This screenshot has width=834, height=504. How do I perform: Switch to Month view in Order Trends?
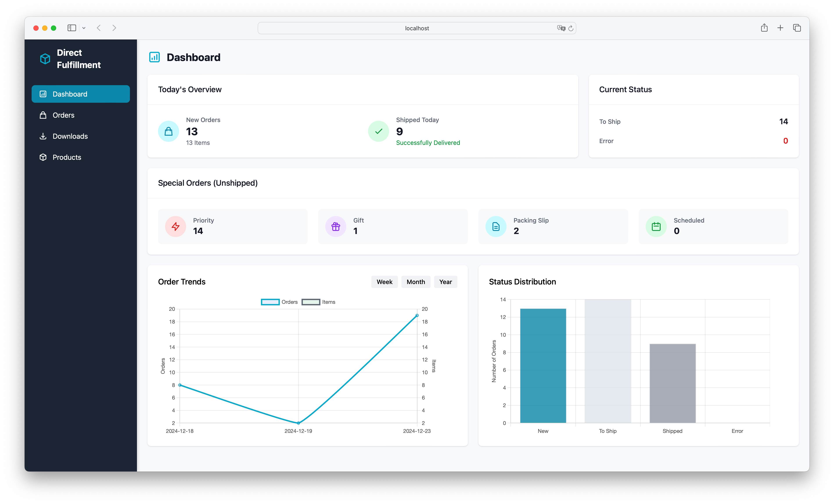(416, 282)
